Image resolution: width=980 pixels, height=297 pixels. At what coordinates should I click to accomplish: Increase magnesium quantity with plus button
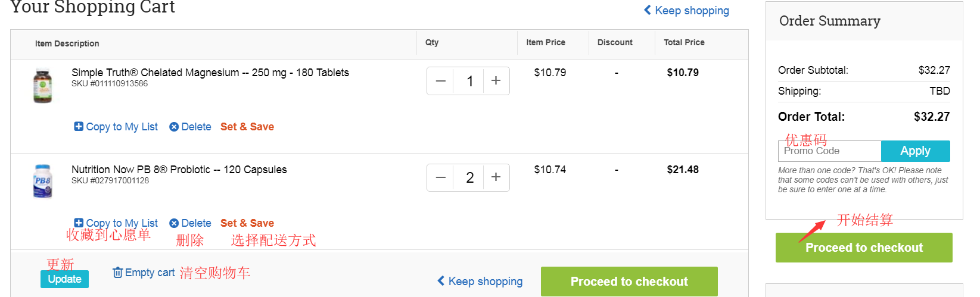(496, 81)
